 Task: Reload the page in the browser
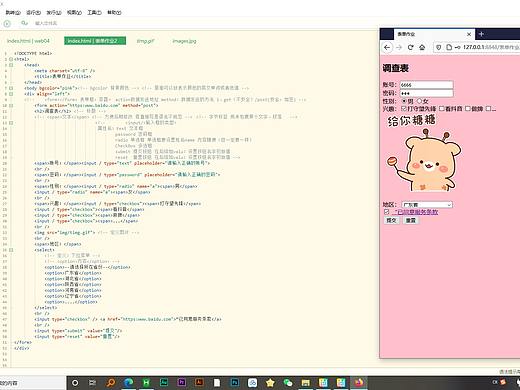coord(411,47)
